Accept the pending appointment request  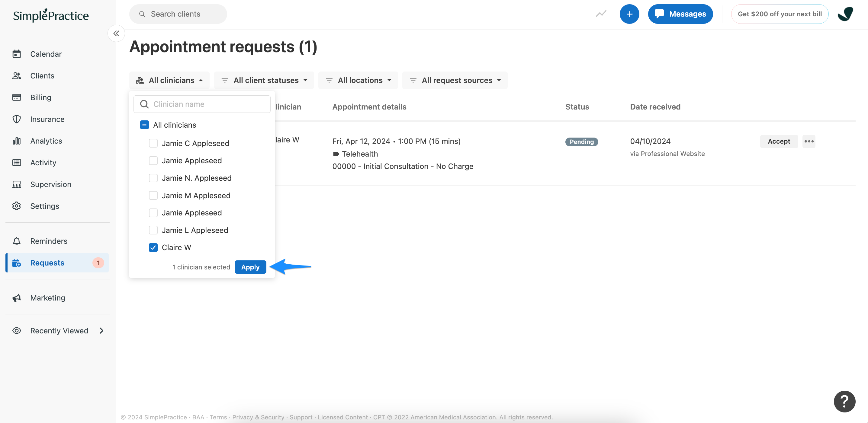779,141
